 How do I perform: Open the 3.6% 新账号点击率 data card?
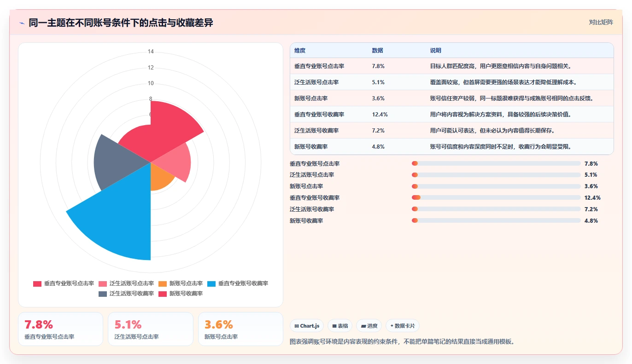click(x=240, y=329)
